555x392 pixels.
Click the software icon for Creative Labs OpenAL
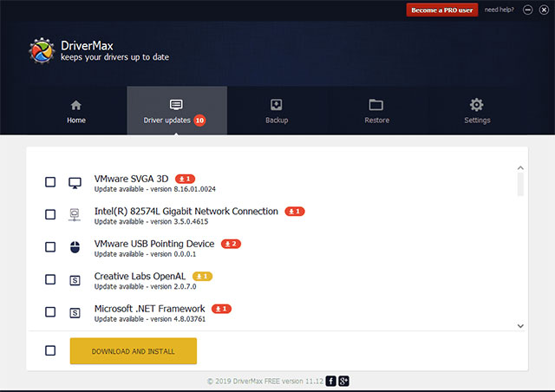(x=75, y=279)
